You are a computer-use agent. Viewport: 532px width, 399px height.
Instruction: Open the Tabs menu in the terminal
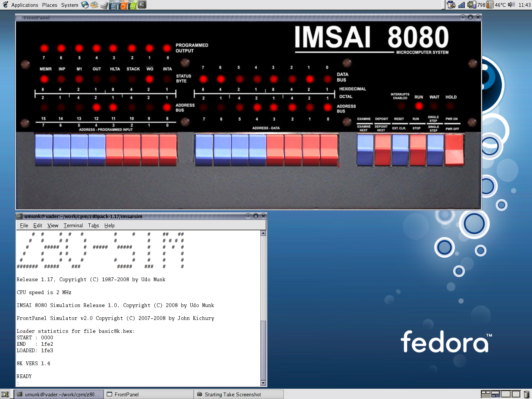click(93, 225)
